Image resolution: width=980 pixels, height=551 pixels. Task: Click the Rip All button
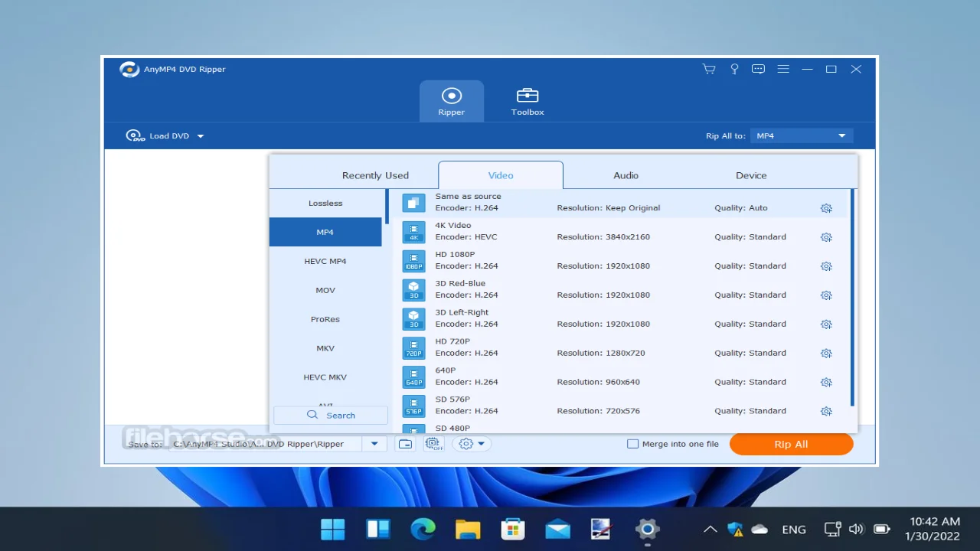791,444
